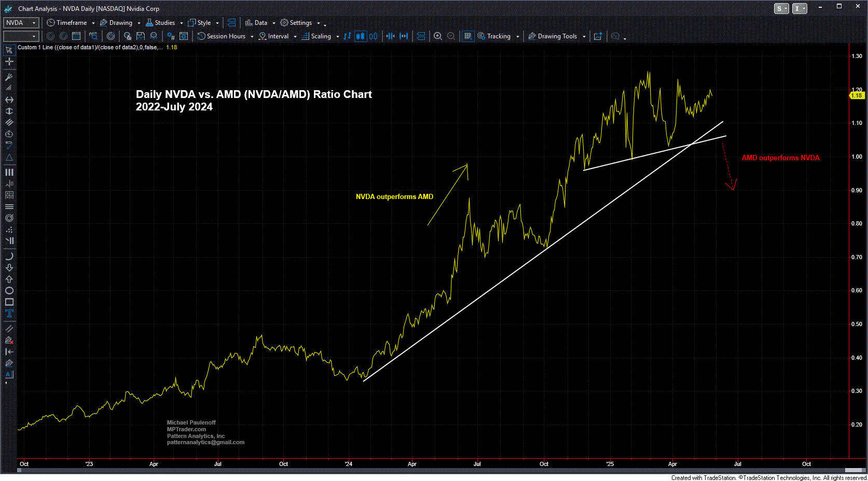This screenshot has width=868, height=481.
Task: Click the add chart image icon
Action: click(598, 36)
